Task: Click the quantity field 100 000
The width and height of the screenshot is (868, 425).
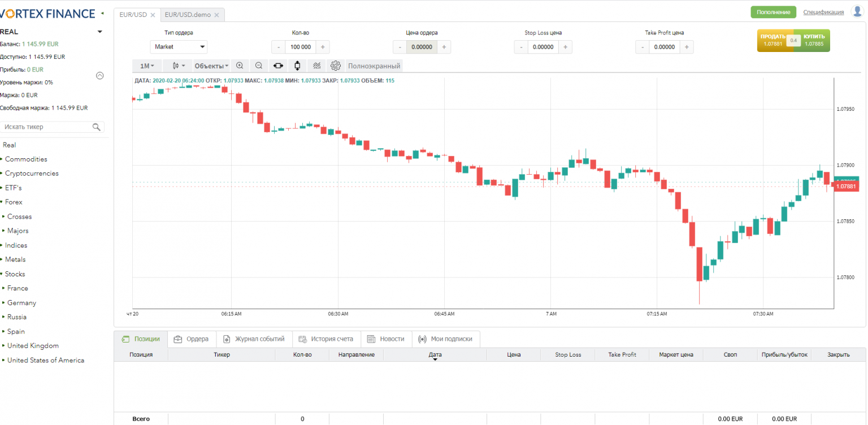Action: 301,47
